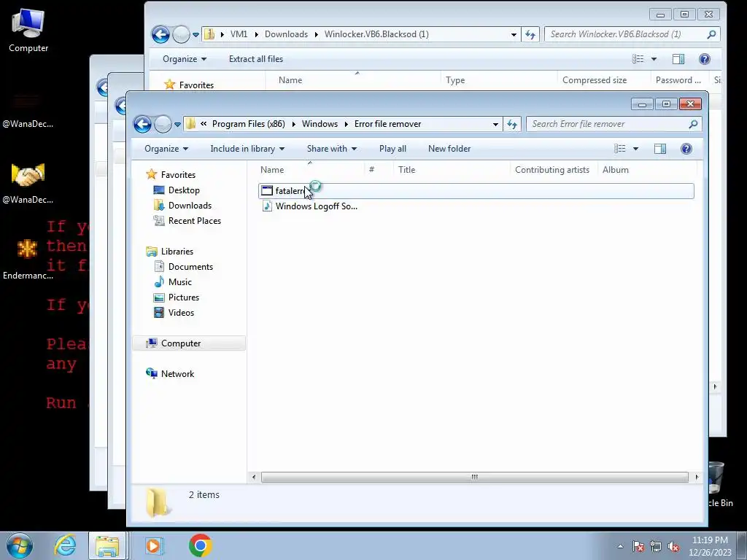747x560 pixels.
Task: Click Back arrow in Error file remover window
Action: point(142,124)
